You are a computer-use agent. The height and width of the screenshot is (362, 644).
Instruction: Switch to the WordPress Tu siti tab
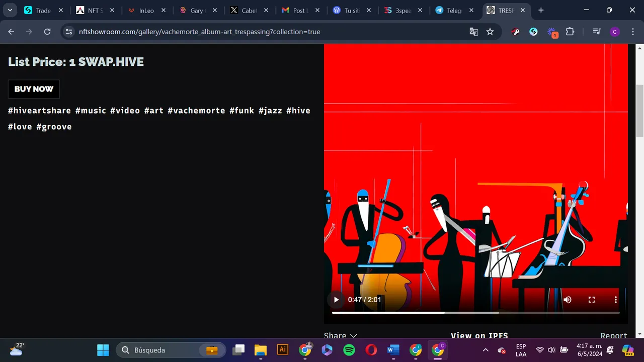[351, 10]
